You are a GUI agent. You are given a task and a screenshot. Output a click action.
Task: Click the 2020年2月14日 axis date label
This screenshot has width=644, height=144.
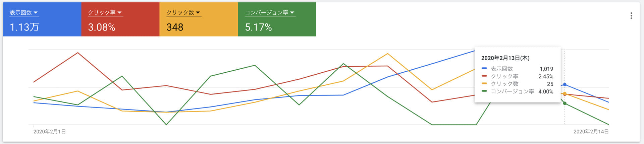[x=591, y=132]
